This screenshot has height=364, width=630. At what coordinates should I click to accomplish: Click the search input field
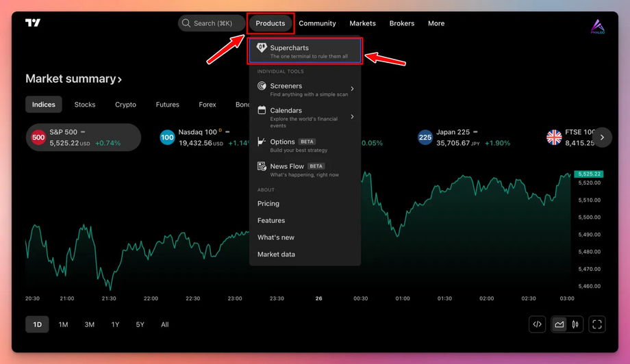pos(212,23)
